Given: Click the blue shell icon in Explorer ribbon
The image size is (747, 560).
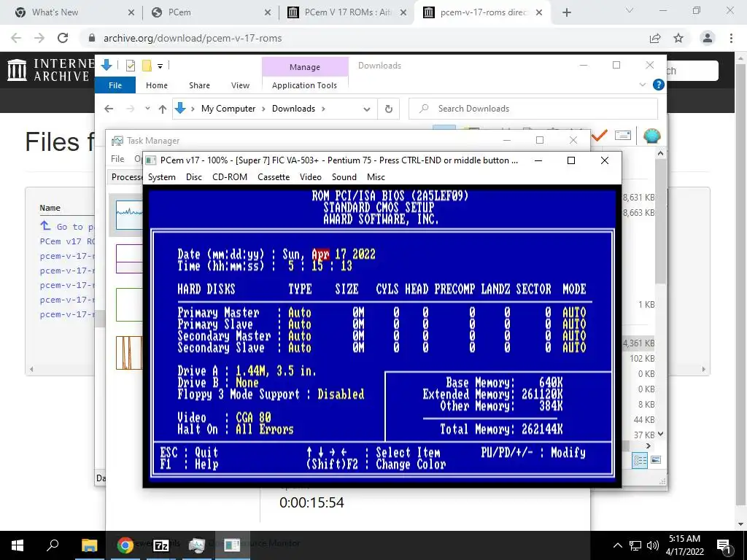Looking at the screenshot, I should (651, 136).
